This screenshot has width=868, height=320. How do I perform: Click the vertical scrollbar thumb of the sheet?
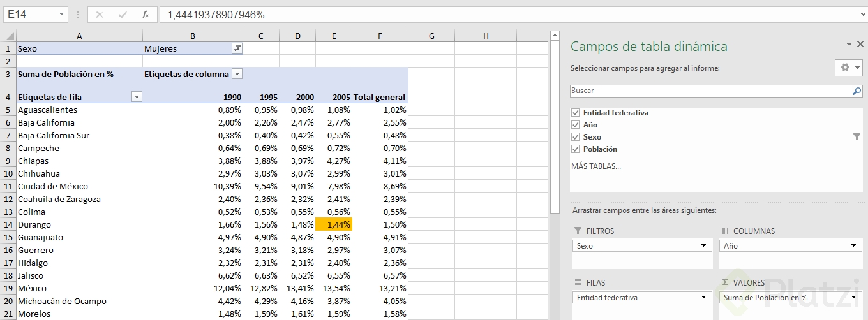[555, 127]
